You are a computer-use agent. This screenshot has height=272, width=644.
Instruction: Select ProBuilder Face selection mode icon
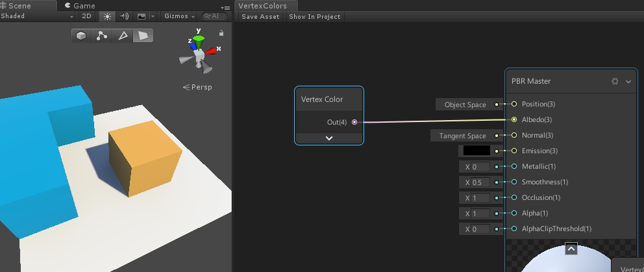[143, 36]
